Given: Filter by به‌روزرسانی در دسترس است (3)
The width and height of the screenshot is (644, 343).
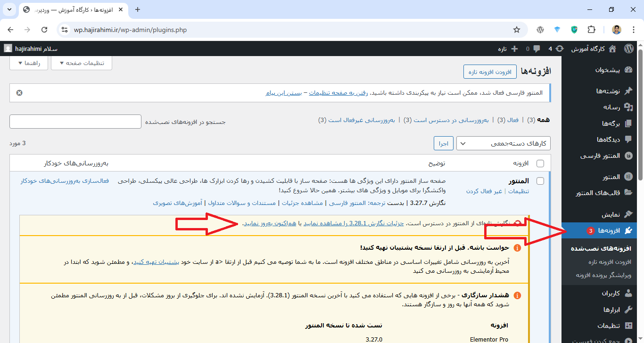Looking at the screenshot, I should 446,120.
